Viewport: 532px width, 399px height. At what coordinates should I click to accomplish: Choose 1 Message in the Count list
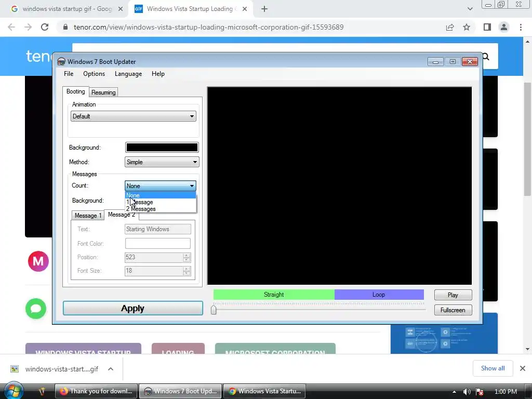[160, 202]
